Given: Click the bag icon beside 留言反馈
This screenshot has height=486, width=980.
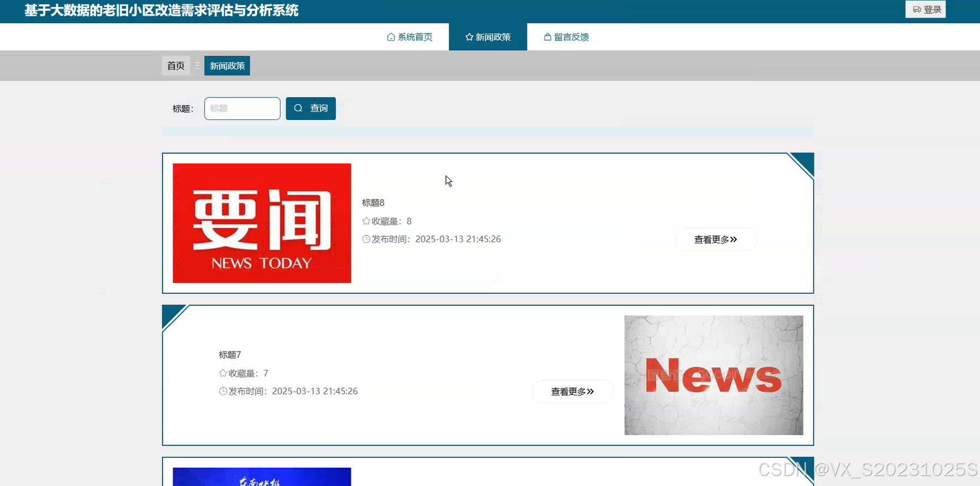Looking at the screenshot, I should (x=547, y=37).
